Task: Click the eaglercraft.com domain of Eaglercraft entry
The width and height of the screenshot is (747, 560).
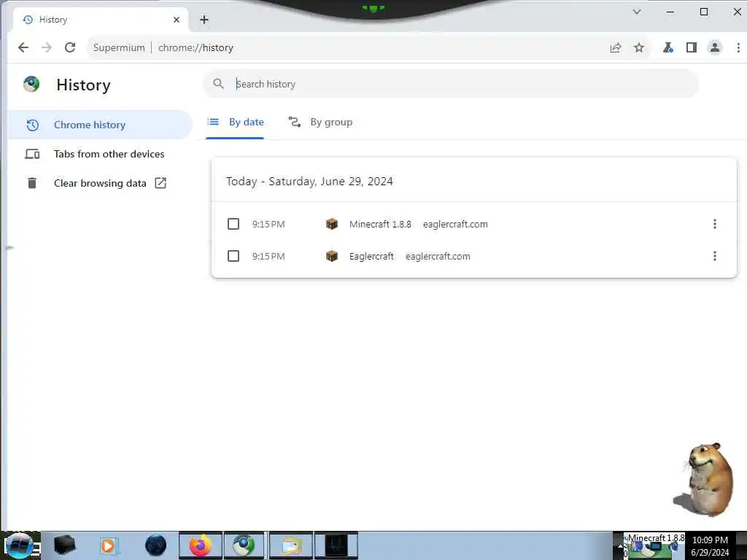Action: [438, 256]
